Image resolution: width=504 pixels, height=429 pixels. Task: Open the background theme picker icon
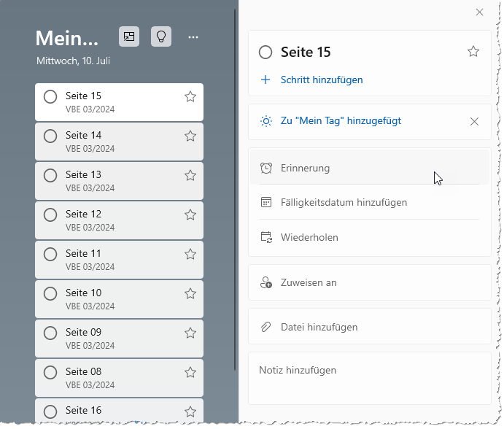coord(129,36)
